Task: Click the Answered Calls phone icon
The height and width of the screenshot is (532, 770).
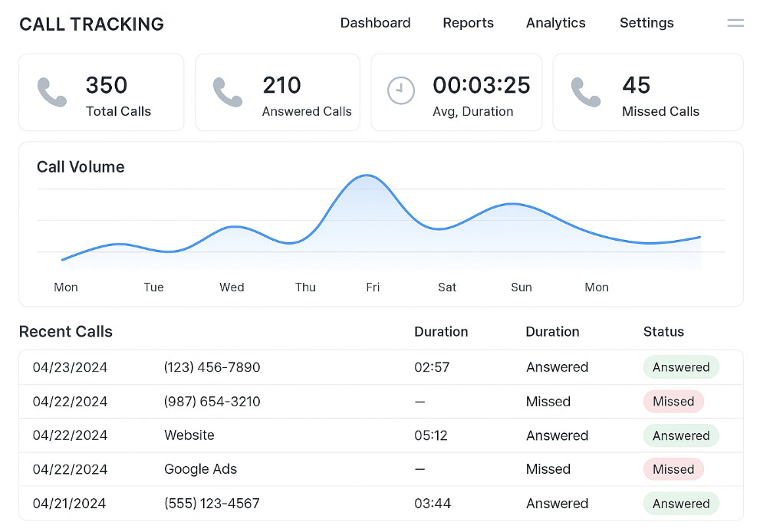Action: point(228,92)
